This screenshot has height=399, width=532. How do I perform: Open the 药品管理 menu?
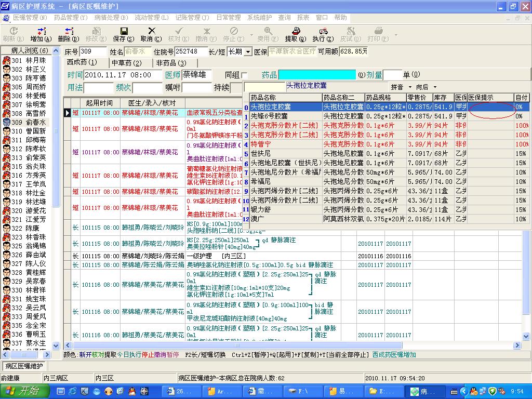pos(70,18)
